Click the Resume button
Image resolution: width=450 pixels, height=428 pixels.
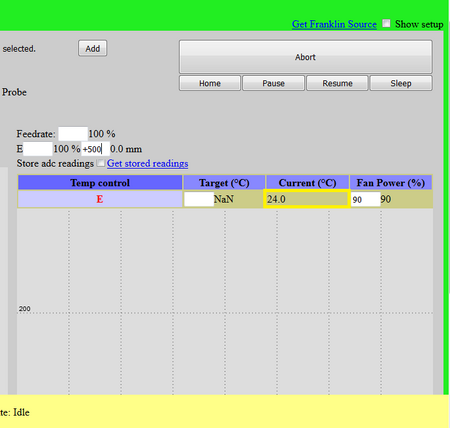coord(337,83)
